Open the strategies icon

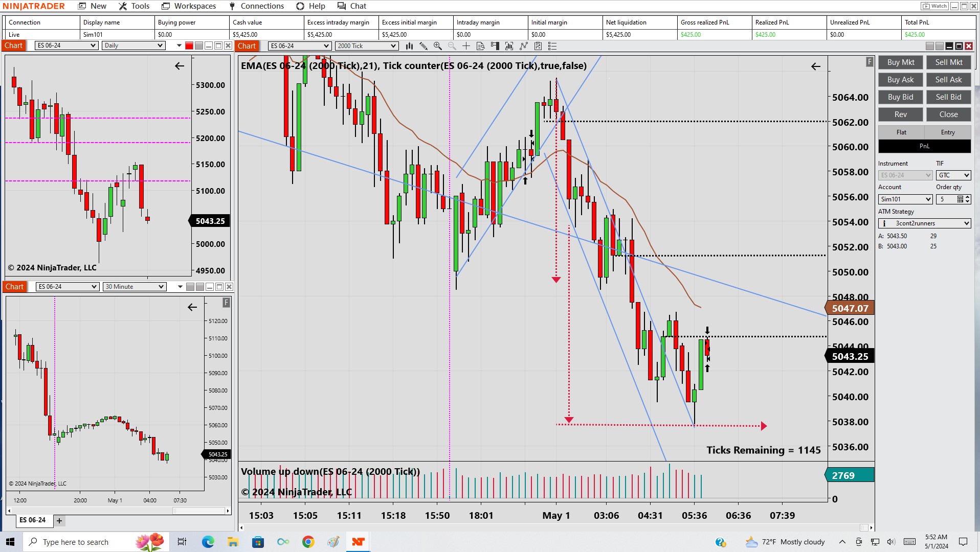(538, 46)
